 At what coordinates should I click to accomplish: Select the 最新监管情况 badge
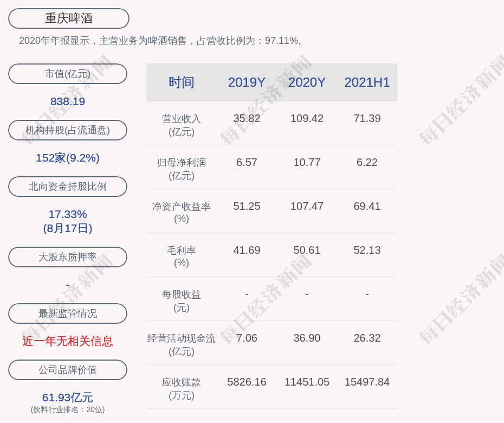tap(67, 313)
